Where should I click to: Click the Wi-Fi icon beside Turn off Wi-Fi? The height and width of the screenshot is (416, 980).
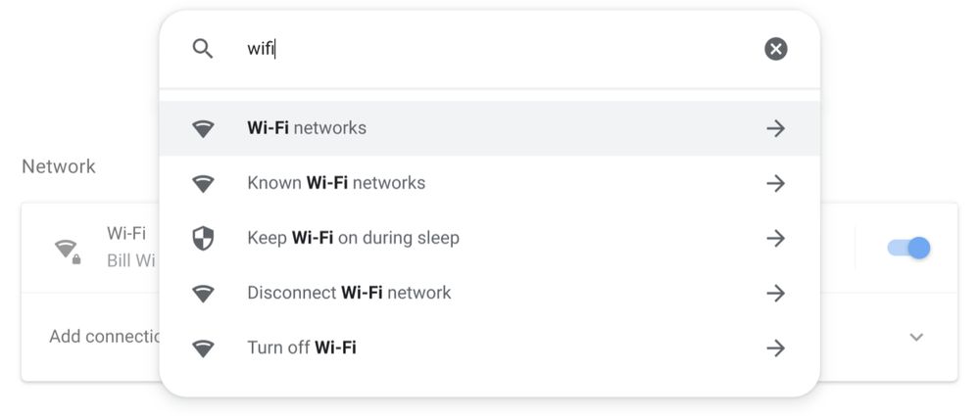[x=203, y=347]
